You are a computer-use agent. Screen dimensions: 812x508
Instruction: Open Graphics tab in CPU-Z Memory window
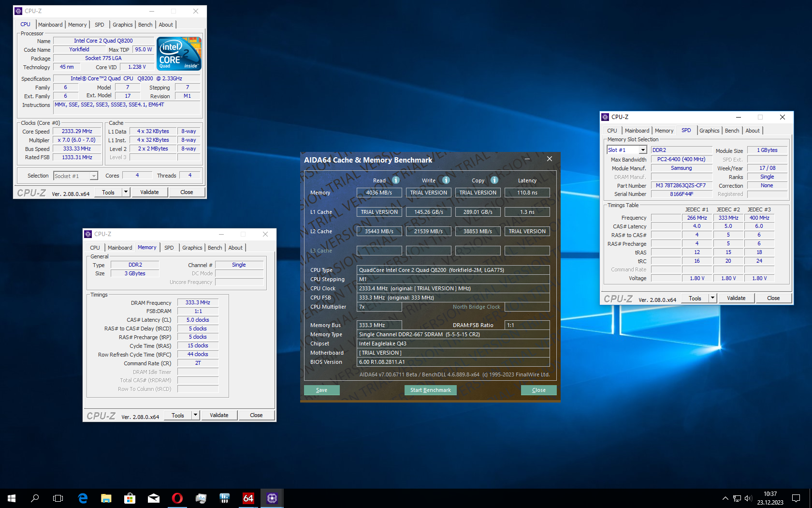(x=192, y=248)
